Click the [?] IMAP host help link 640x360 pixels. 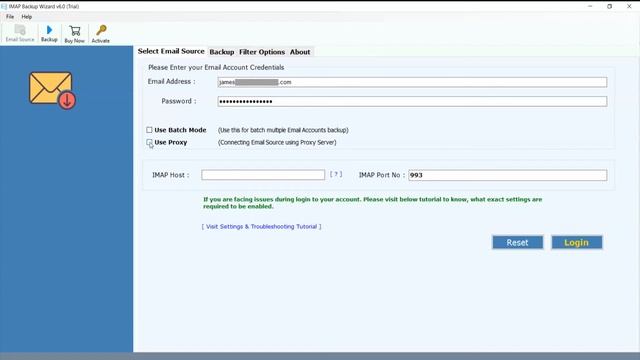click(x=336, y=174)
